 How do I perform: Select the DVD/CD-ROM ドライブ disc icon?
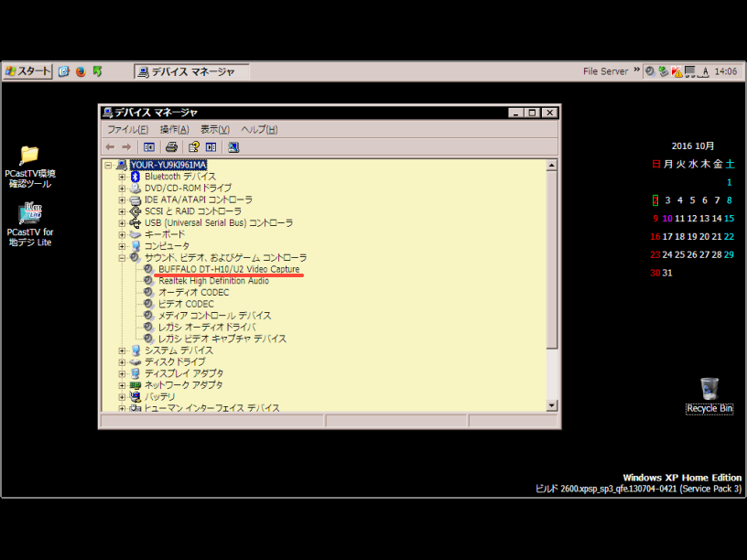tap(135, 188)
